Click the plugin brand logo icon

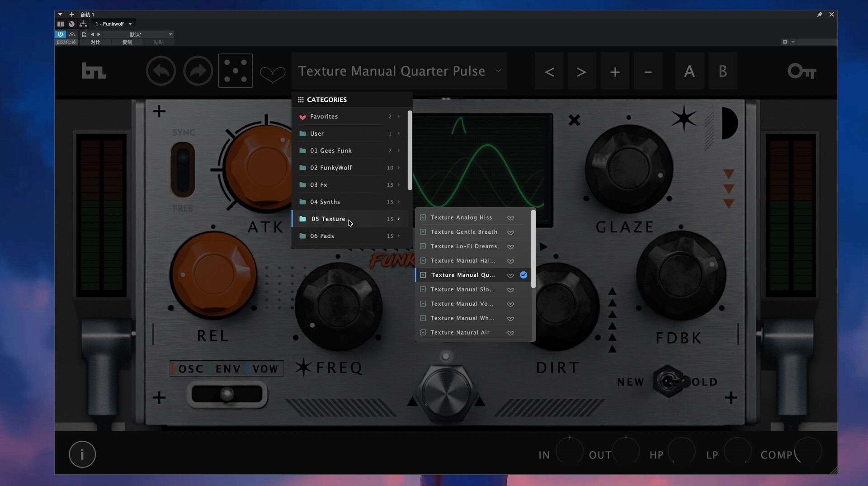coord(94,71)
